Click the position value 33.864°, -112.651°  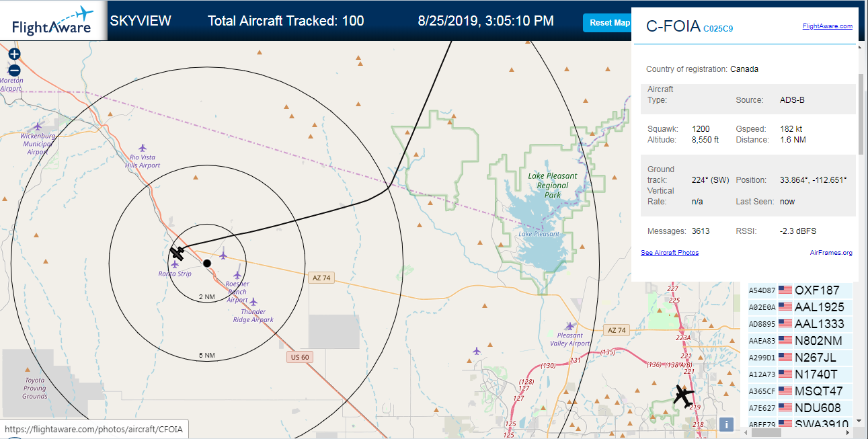813,180
